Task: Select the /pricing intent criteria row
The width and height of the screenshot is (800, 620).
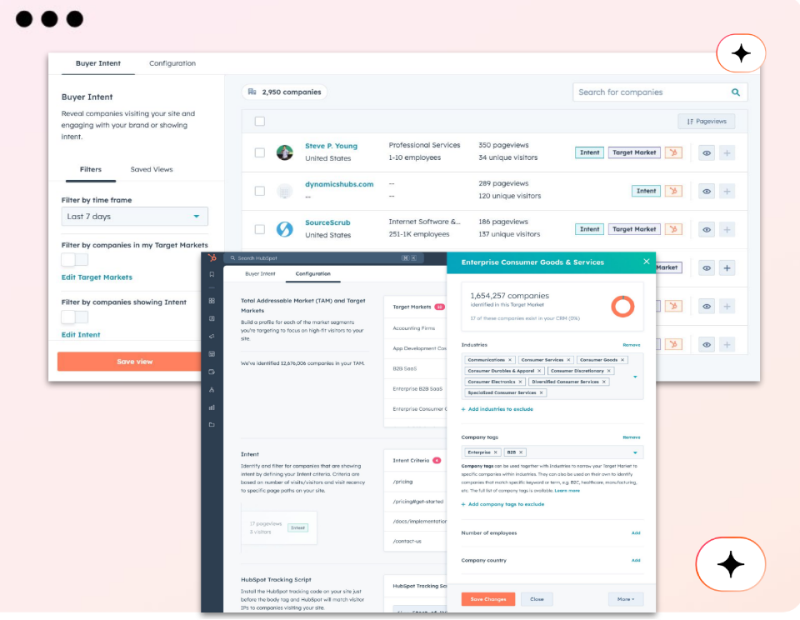Action: 415,482
